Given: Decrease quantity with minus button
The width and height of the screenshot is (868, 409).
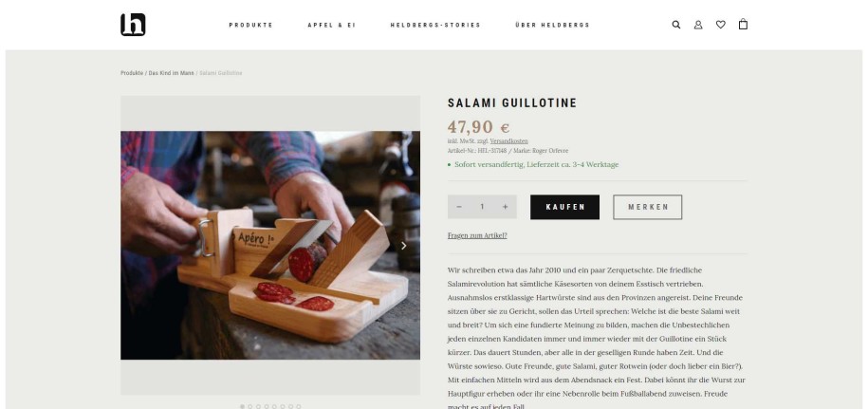Looking at the screenshot, I should pos(459,207).
